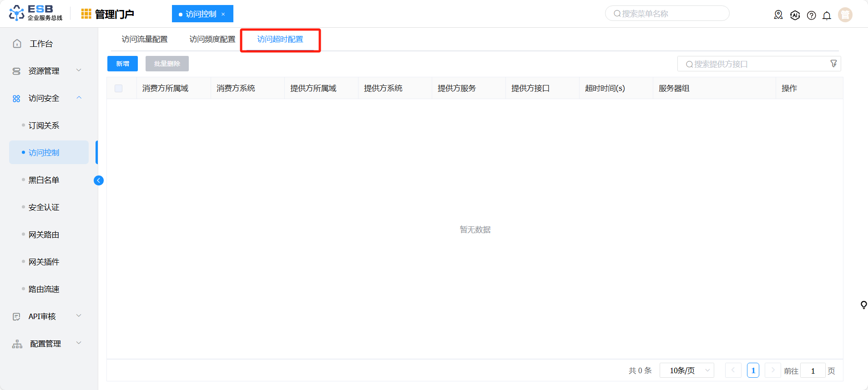Click the lightbulb icon at right edge
Screen dimensions: 868x390
(863, 305)
